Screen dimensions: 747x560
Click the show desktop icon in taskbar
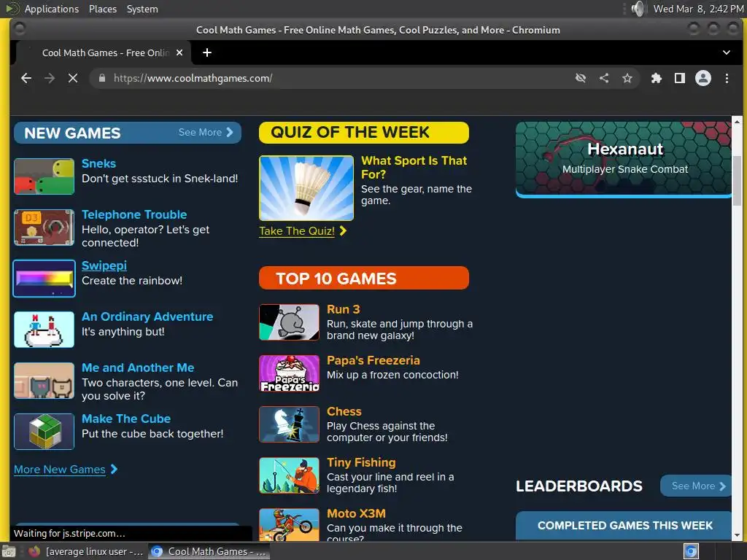tap(9, 551)
